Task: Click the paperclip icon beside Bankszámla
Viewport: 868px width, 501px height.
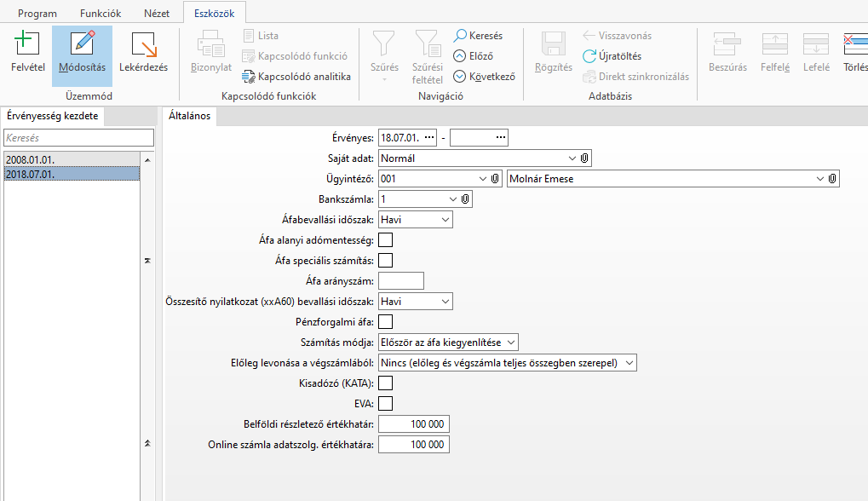Action: pos(465,199)
